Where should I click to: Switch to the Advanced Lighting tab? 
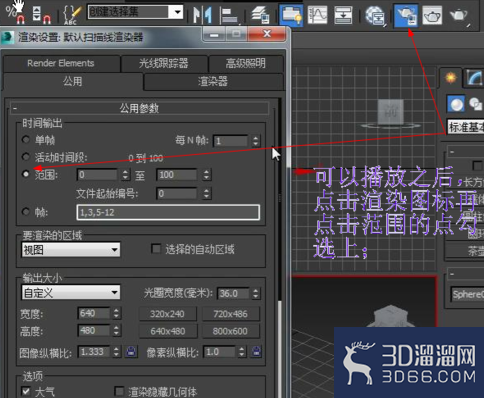246,63
